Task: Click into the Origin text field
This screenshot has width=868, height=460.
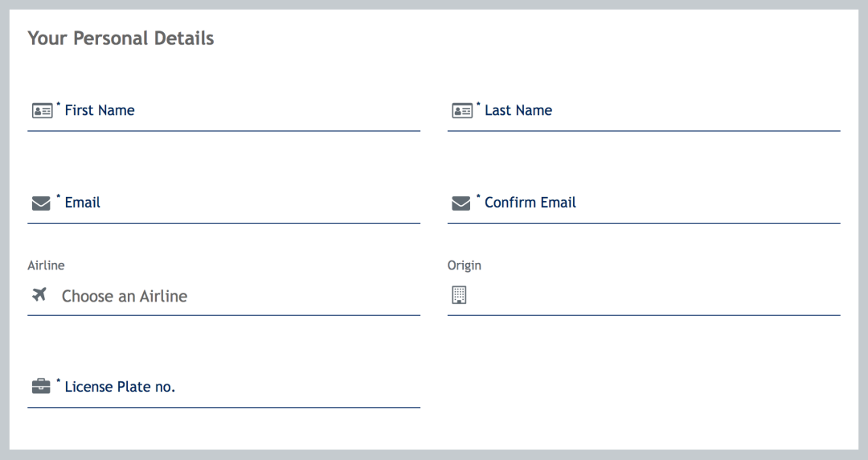Action: (644, 296)
